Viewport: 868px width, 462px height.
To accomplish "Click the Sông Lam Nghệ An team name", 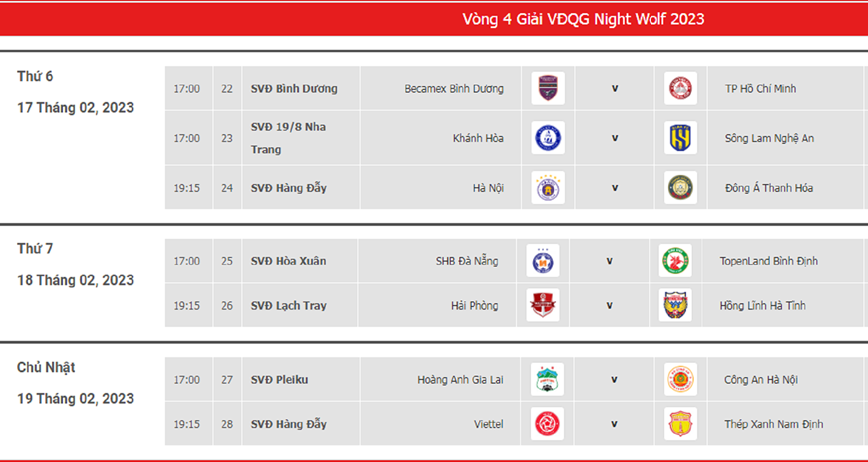I will (x=769, y=138).
